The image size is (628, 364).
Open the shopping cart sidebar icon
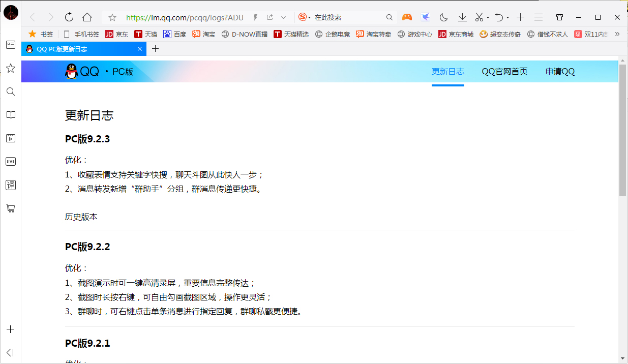click(10, 208)
